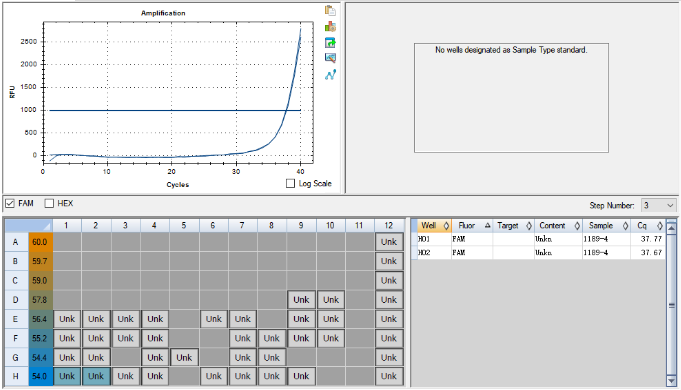Select well H6 Unk
Image resolution: width=681 pixels, height=390 pixels.
tap(213, 376)
